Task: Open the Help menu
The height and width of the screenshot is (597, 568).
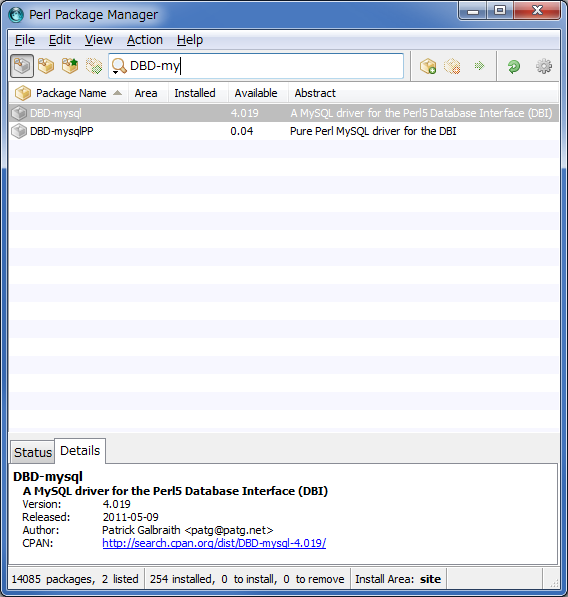Action: coord(190,40)
